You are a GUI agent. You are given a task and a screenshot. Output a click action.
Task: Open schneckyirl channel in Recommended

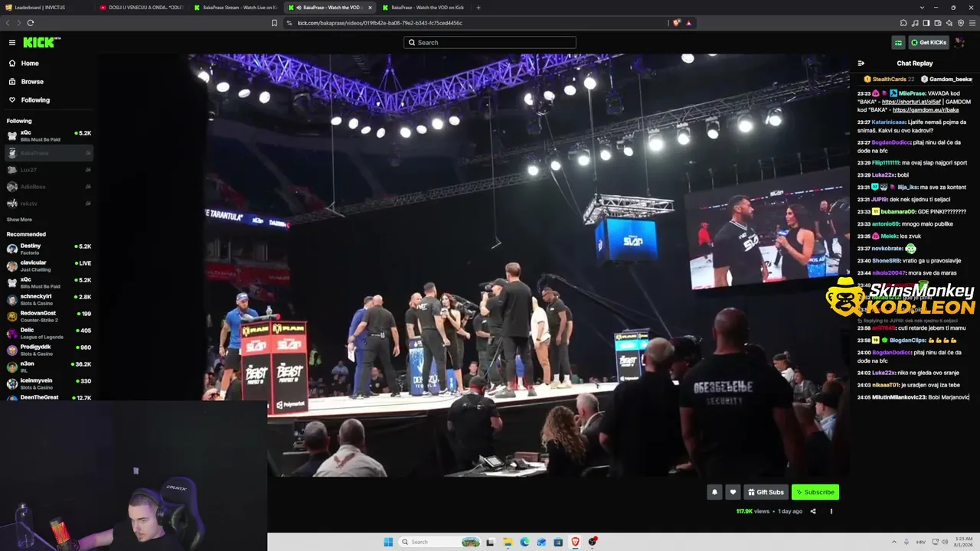coord(49,299)
